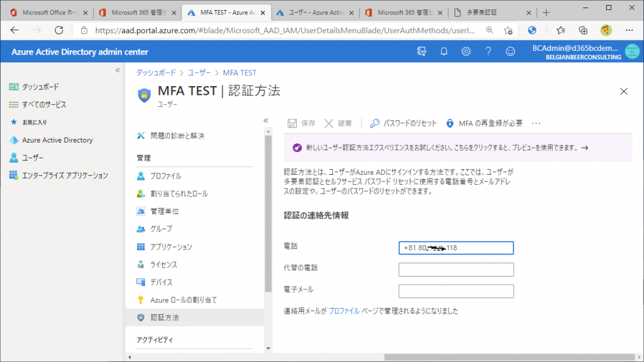
Task: Click the Azure Active Directory admin center title
Action: pos(80,52)
